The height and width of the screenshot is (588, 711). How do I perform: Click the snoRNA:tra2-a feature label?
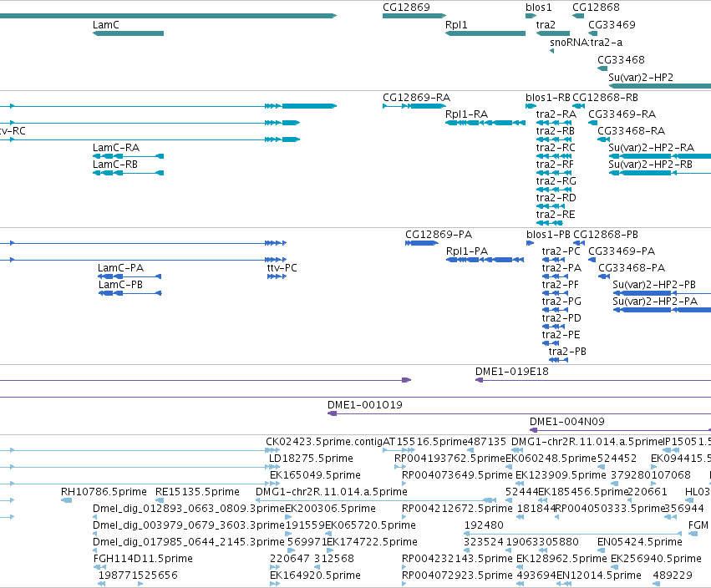[x=586, y=42]
